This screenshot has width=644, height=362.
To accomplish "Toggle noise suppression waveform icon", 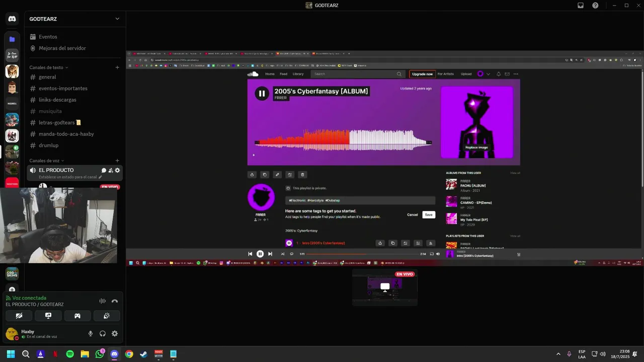I will (103, 301).
